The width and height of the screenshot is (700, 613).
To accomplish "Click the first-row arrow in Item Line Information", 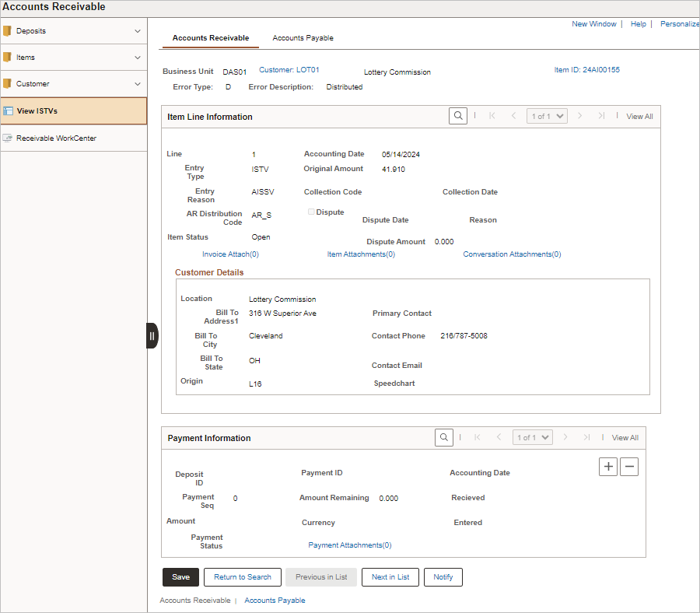I will [492, 115].
